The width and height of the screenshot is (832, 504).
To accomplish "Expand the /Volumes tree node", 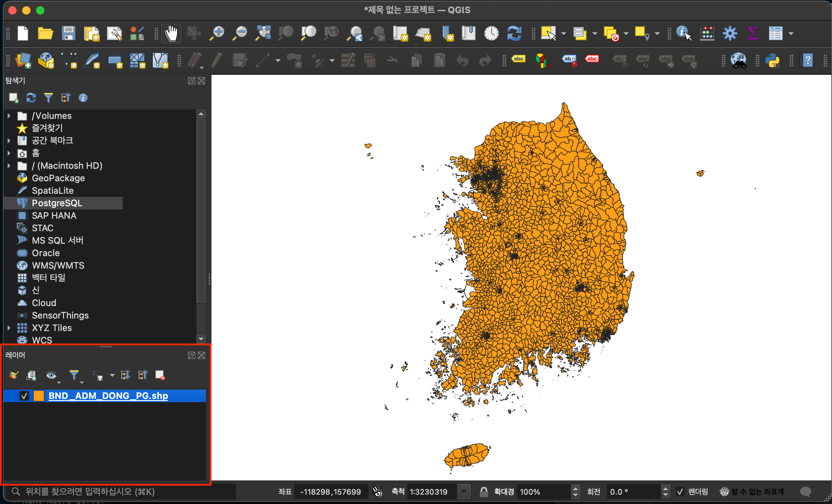I will 9,116.
